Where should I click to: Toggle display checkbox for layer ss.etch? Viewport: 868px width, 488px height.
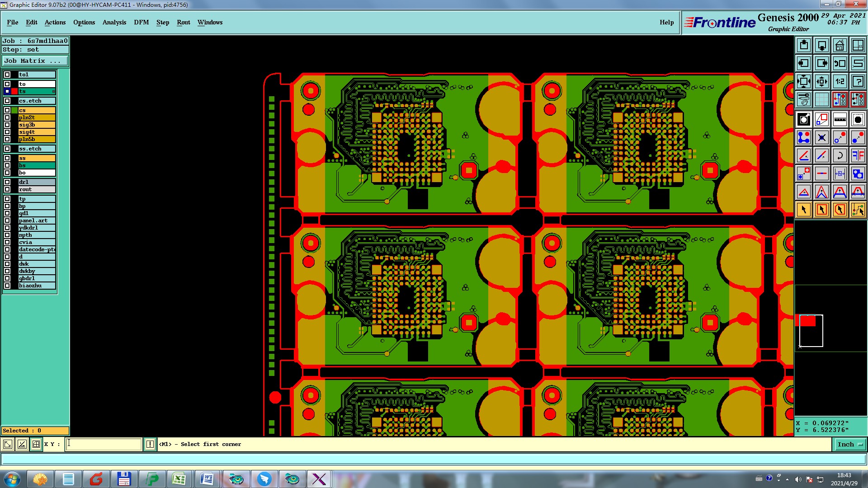coord(7,149)
